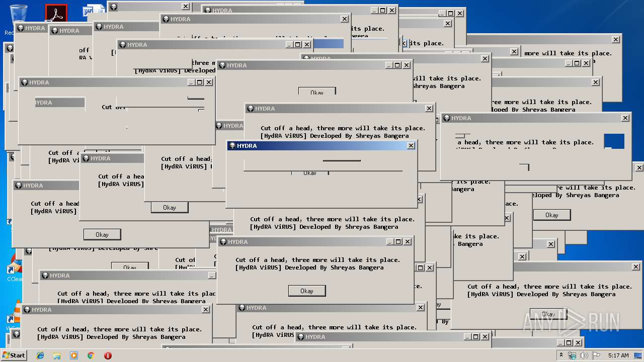Viewport: 644px width, 362px height.
Task: Click the Show desktop button beside clock
Action: click(x=638, y=355)
